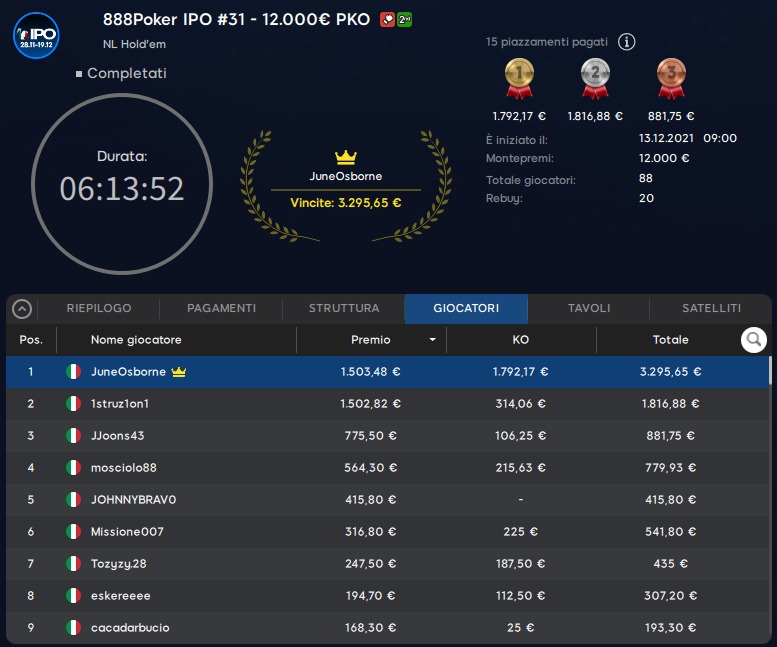Select player name Tozyzy.28
777x647 pixels.
[x=118, y=564]
